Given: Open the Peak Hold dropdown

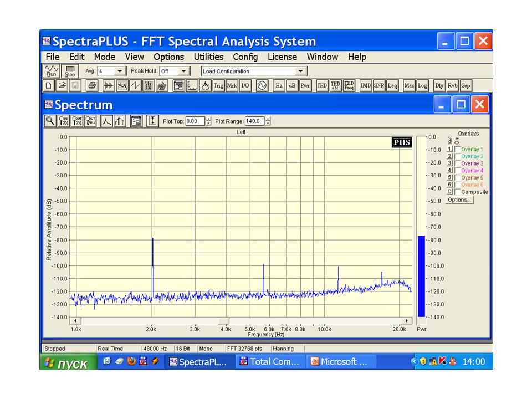Looking at the screenshot, I should point(183,71).
